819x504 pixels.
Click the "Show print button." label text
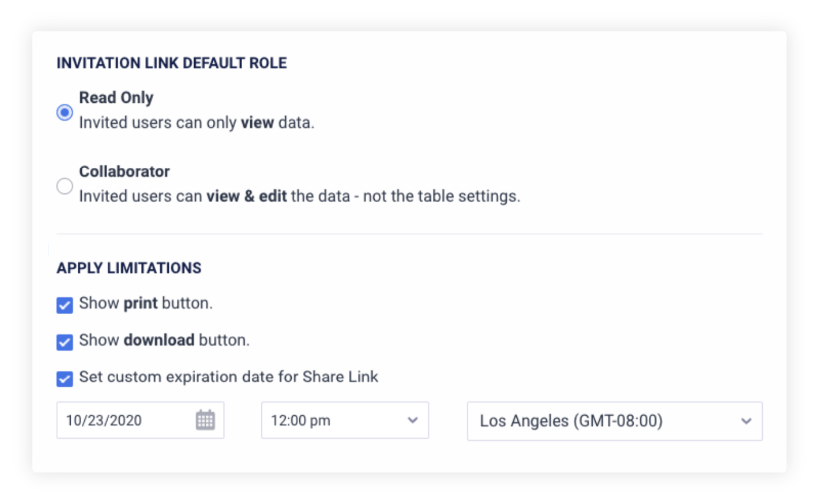(x=146, y=304)
